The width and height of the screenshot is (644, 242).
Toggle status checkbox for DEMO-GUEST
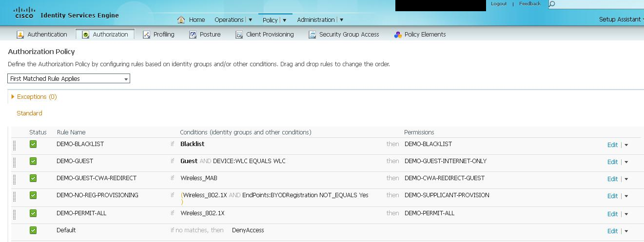click(x=33, y=161)
